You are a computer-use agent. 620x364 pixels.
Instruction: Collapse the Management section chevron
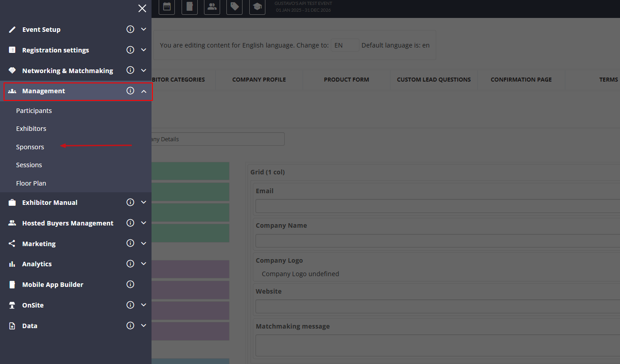[143, 91]
